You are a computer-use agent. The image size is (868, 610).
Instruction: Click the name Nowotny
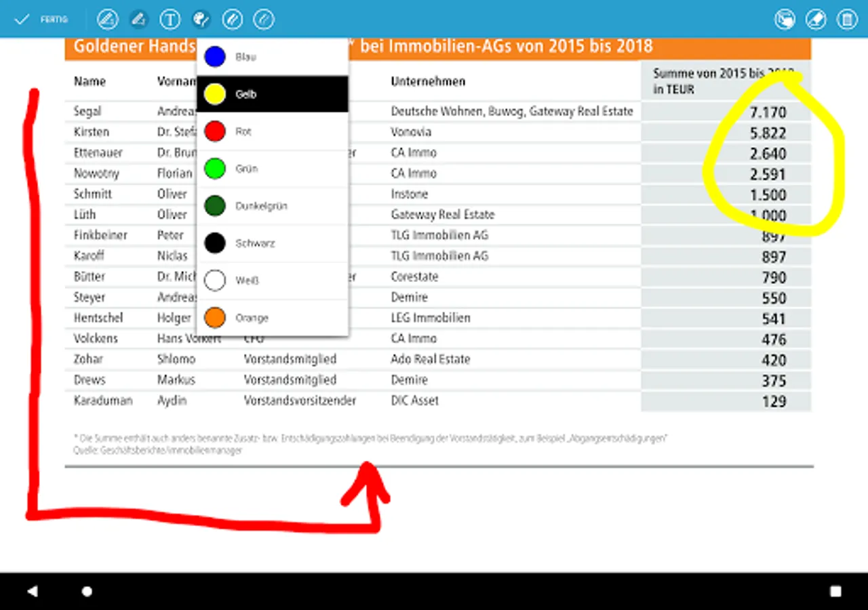96,174
